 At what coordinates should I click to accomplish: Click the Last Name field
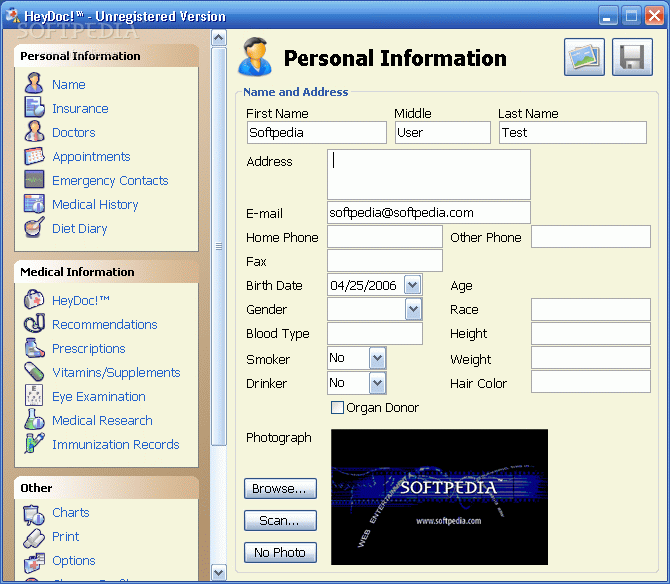tap(573, 132)
